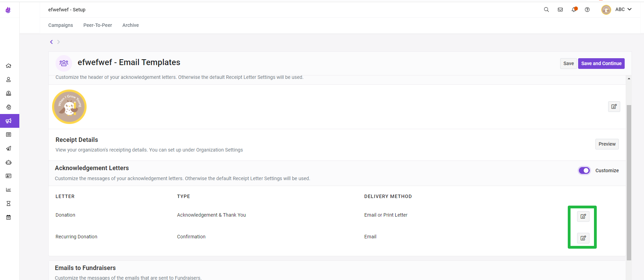
Task: Open the raised hand volunteer icon
Action: [x=9, y=107]
